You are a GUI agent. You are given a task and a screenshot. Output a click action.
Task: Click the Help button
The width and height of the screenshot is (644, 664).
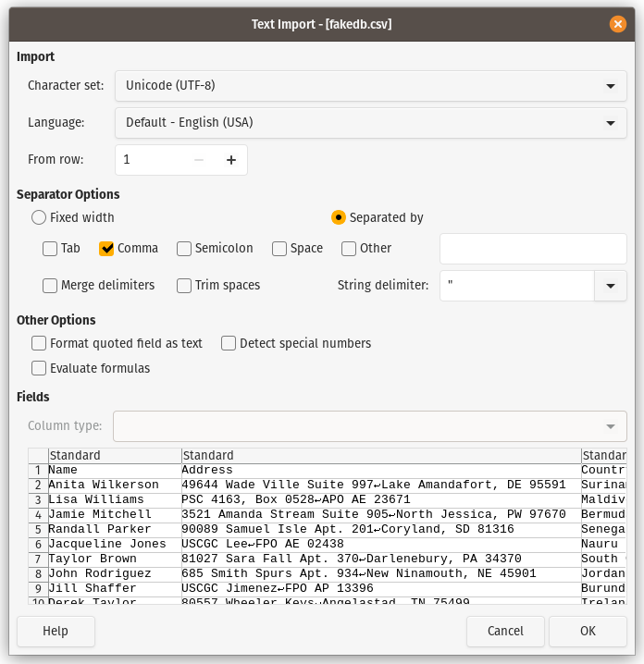point(56,632)
